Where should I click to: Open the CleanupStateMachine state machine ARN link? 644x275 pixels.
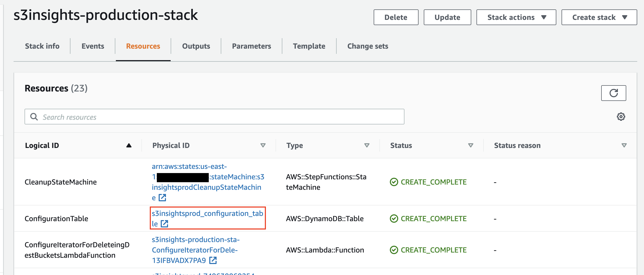[x=208, y=182]
